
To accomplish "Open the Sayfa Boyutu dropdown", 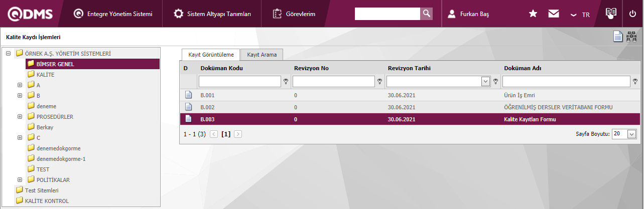I will (631, 134).
